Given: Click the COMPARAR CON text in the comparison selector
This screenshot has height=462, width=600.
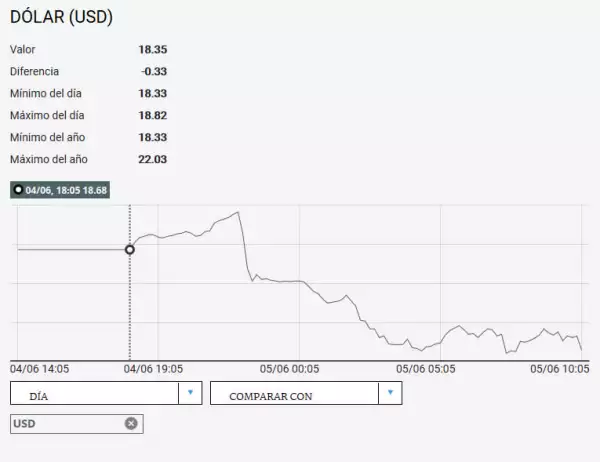Looking at the screenshot, I should point(270,396).
